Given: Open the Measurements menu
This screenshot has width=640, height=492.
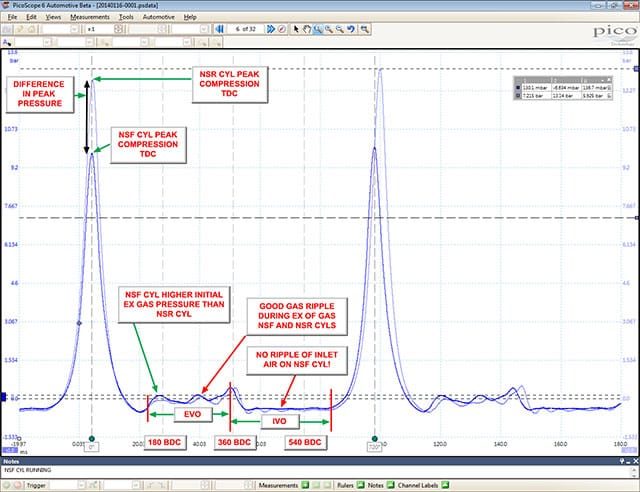Looking at the screenshot, I should (x=90, y=17).
